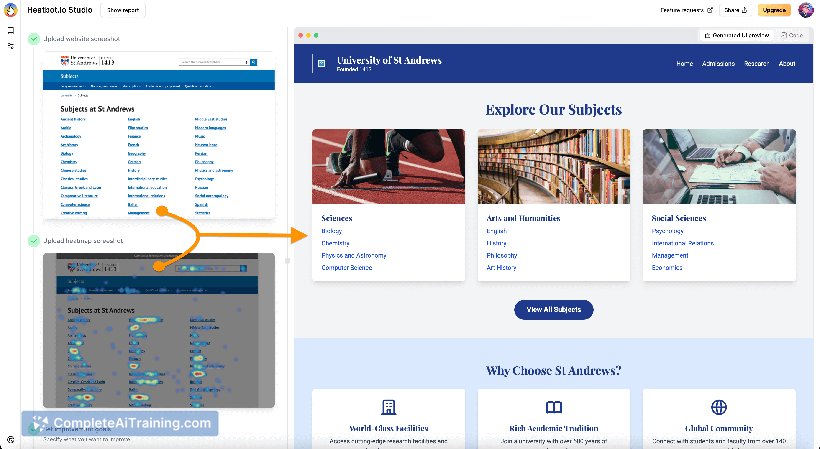The image size is (820, 449).
Task: Click the search icon in uploaded website thumbnail
Action: click(x=254, y=62)
